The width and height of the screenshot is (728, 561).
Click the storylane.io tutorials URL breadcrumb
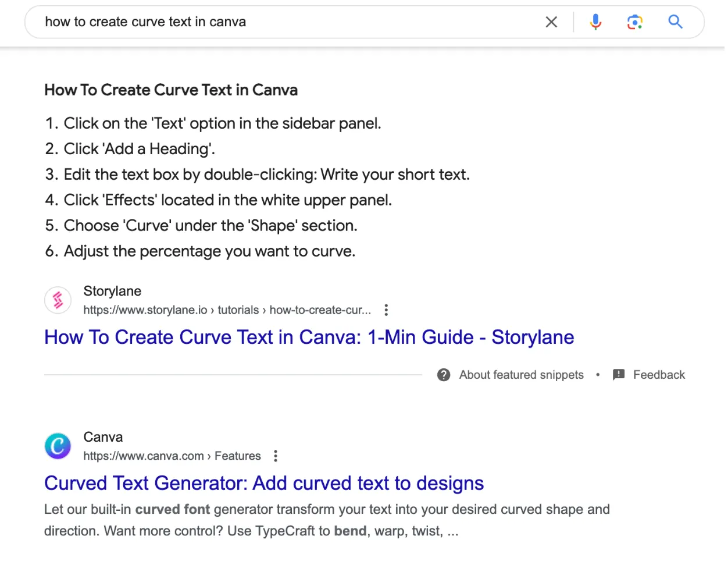[227, 310]
